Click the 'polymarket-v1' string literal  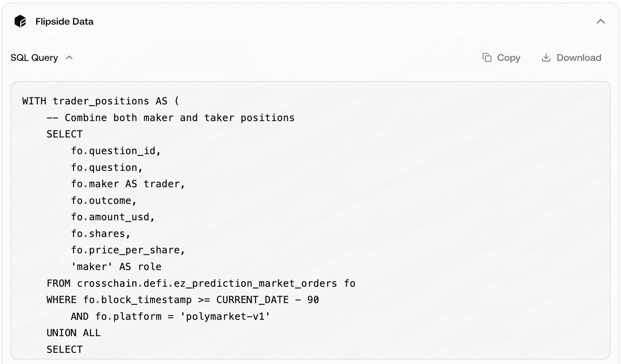coord(225,316)
